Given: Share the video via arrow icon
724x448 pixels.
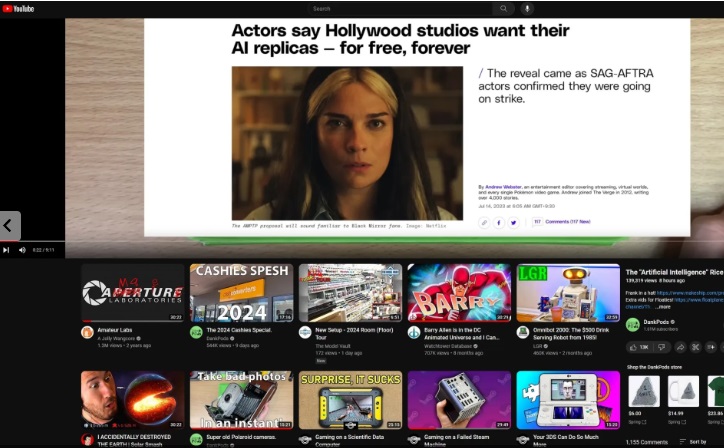Looking at the screenshot, I should (x=680, y=347).
